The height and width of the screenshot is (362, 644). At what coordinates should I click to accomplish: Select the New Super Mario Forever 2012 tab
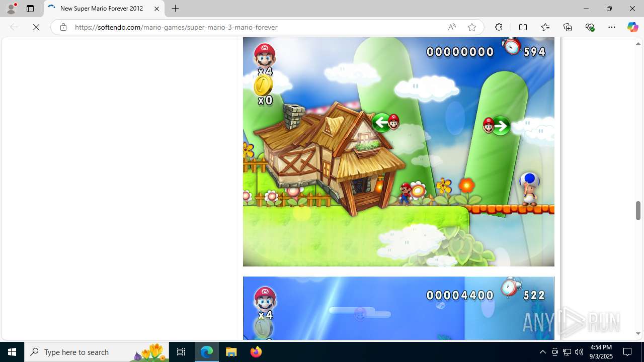tap(104, 9)
